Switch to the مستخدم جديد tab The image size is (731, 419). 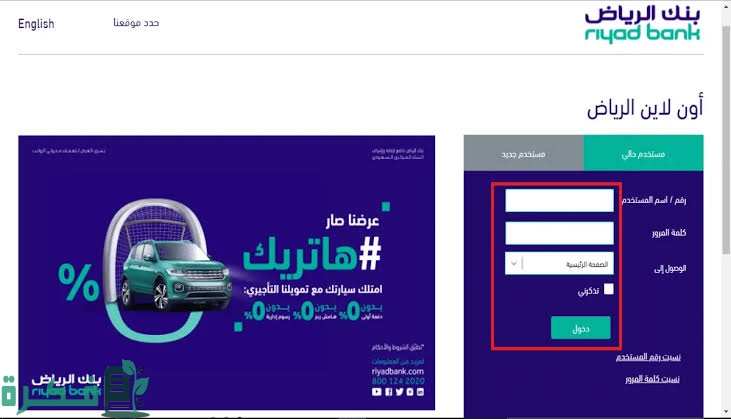tap(524, 153)
